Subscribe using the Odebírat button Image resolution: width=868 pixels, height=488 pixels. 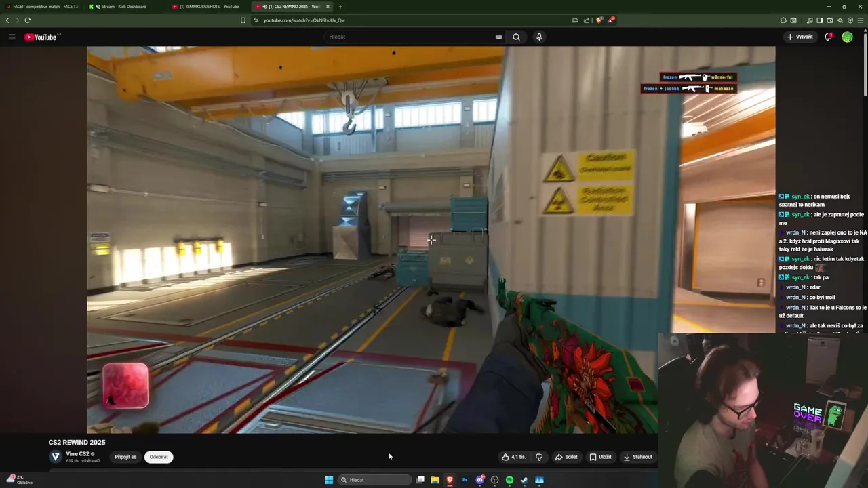click(159, 457)
